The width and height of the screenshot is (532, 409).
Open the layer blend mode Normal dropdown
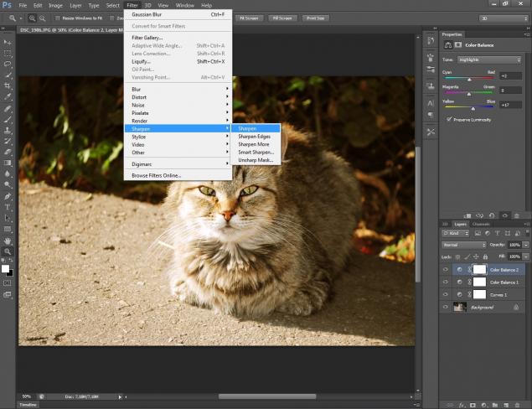(463, 245)
